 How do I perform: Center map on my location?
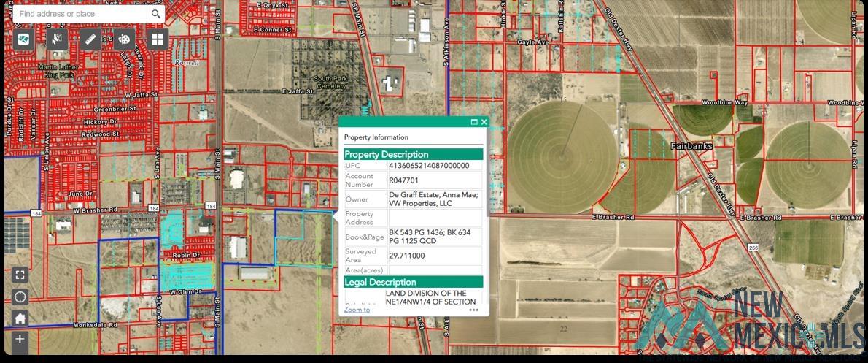20,297
